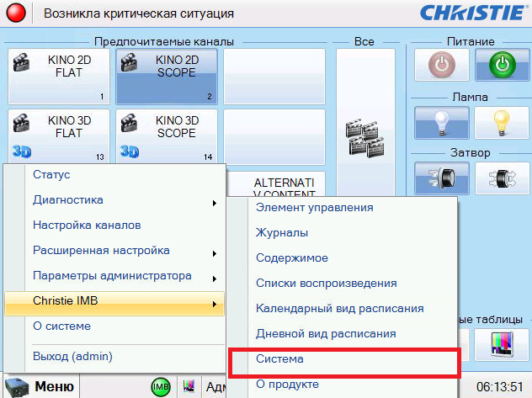The image size is (532, 398).
Task: Expand Параметры администратора submenu
Action: [x=114, y=276]
